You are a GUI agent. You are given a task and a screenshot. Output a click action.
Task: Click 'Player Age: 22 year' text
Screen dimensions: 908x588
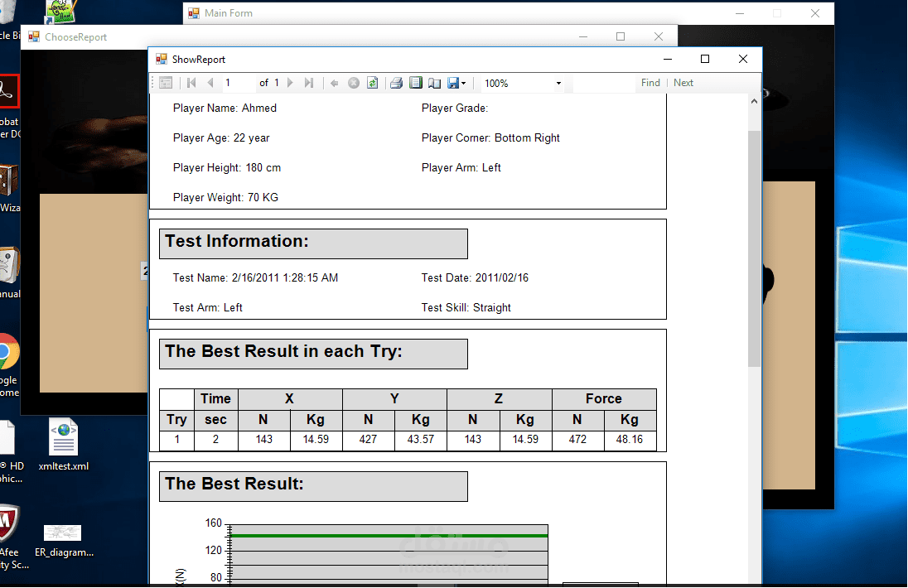221,137
